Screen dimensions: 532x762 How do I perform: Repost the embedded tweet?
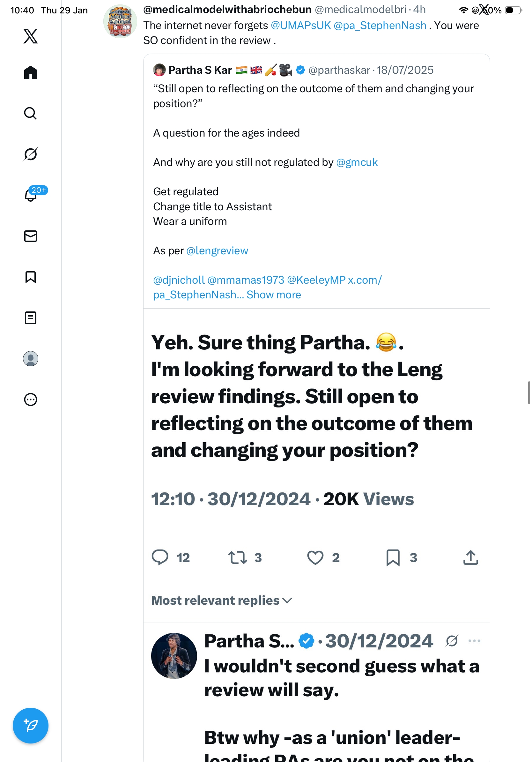coord(238,557)
